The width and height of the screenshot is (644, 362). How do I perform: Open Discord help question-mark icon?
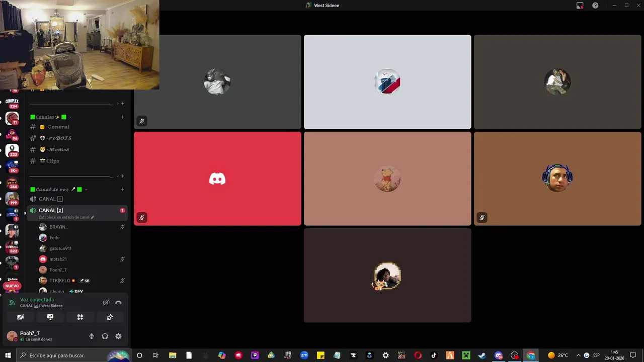(x=595, y=6)
